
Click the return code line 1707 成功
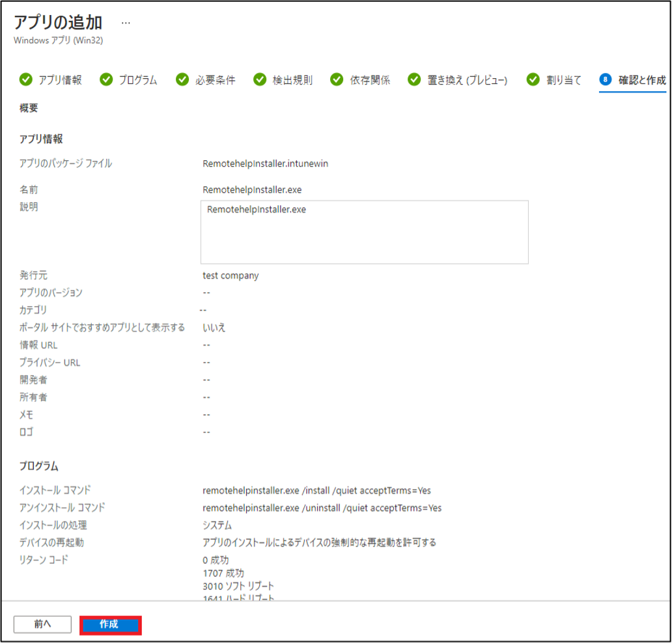point(223,573)
